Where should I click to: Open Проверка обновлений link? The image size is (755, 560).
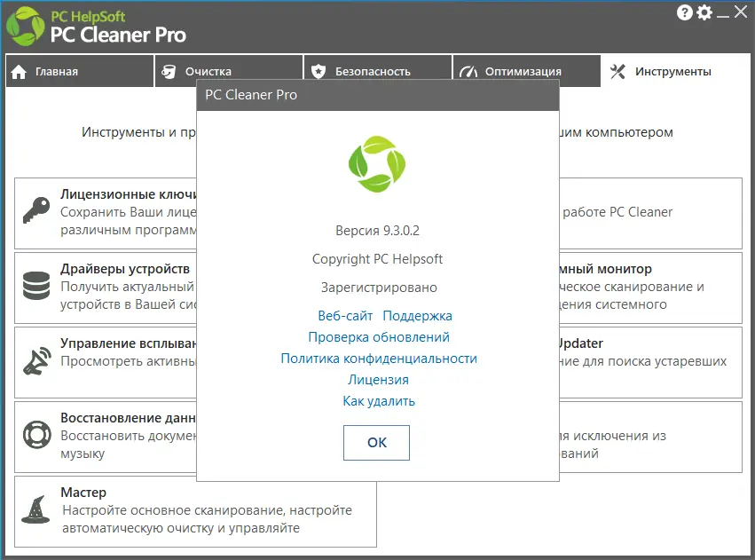(x=377, y=337)
